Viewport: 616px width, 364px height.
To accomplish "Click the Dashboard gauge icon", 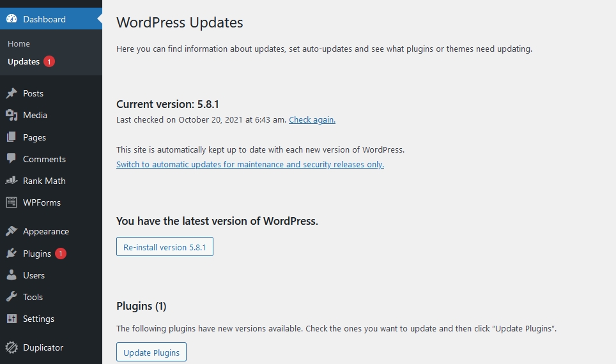I will [x=12, y=19].
